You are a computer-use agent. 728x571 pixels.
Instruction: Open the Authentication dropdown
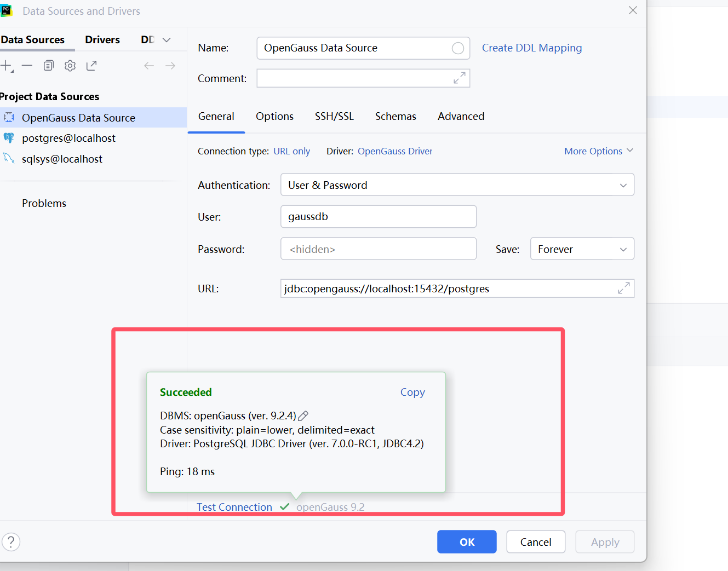pos(623,184)
